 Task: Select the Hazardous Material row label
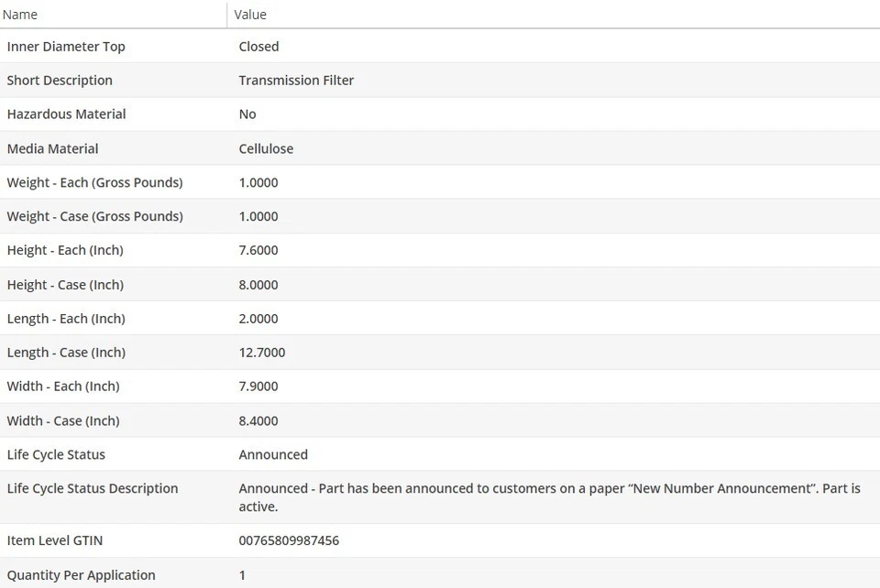click(66, 114)
